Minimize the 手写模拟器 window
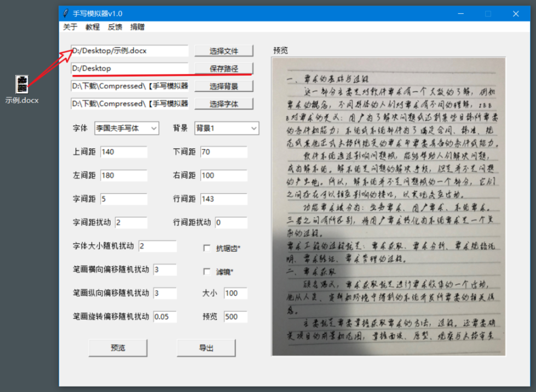Screen dimensions: 536x392 click(461, 14)
